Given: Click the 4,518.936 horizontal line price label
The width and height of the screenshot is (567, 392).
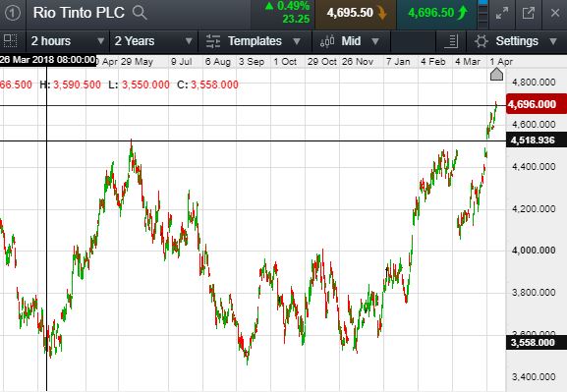Looking at the screenshot, I should click(537, 140).
